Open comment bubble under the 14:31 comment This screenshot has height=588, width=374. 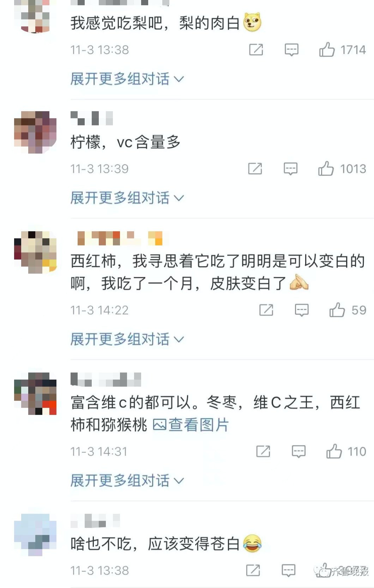tap(298, 452)
